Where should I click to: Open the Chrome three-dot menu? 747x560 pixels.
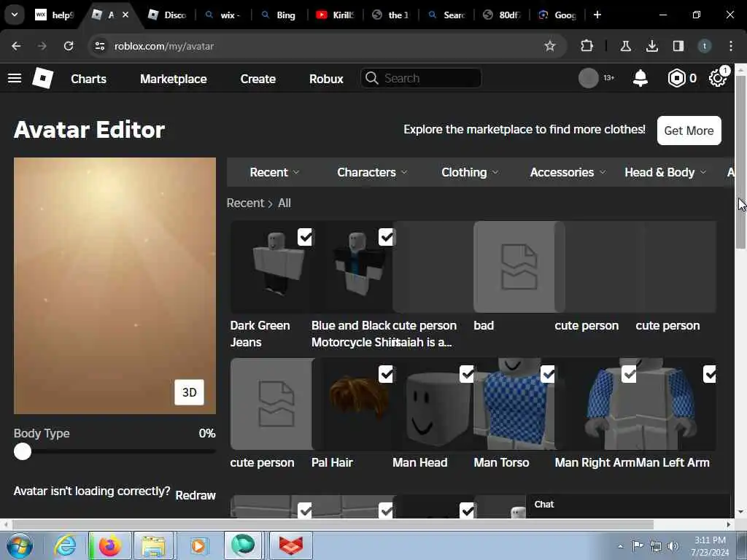pos(731,46)
